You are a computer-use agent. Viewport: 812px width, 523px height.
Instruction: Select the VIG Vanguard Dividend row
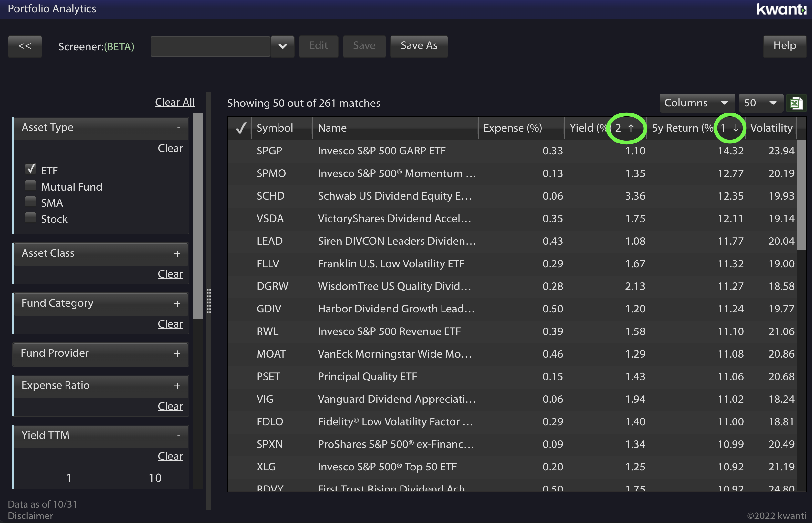click(x=512, y=400)
